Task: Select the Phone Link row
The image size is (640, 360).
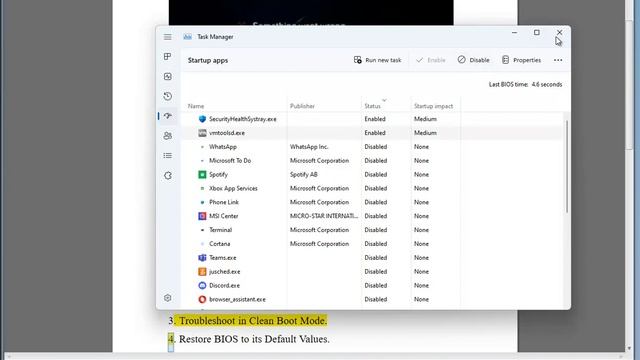Action: [371, 202]
